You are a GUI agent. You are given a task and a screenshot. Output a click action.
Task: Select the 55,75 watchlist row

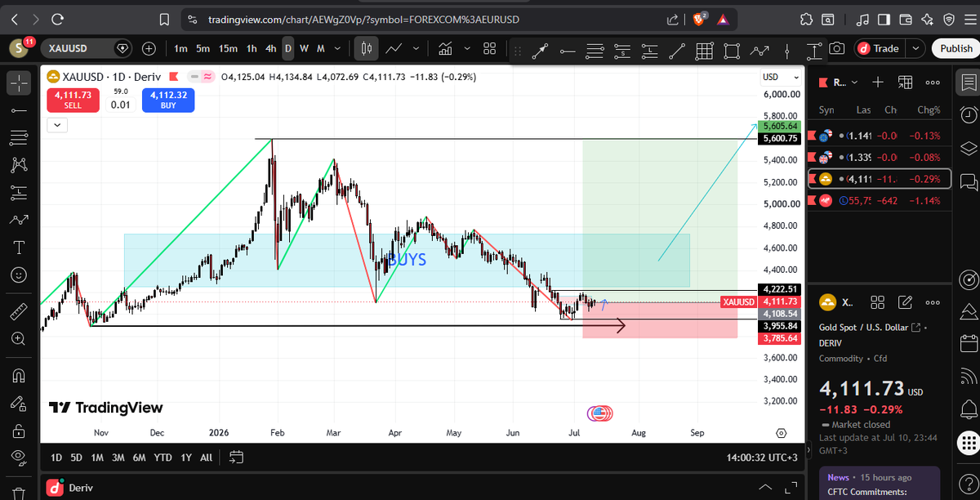point(879,200)
